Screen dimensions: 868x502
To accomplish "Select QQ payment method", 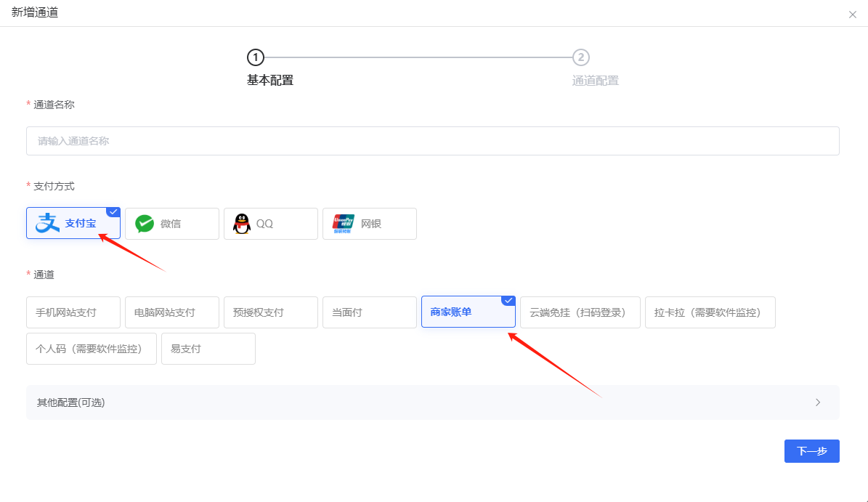I will 271,224.
